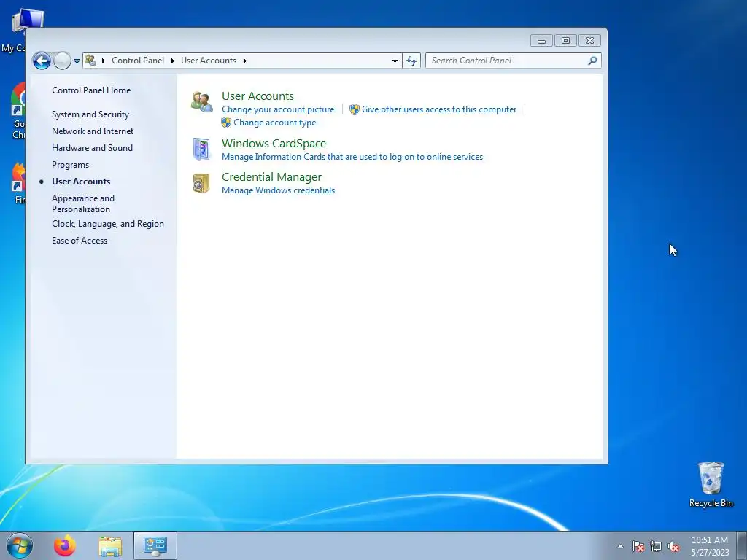747x560 pixels.
Task: Click the search magnifier icon
Action: click(x=592, y=61)
